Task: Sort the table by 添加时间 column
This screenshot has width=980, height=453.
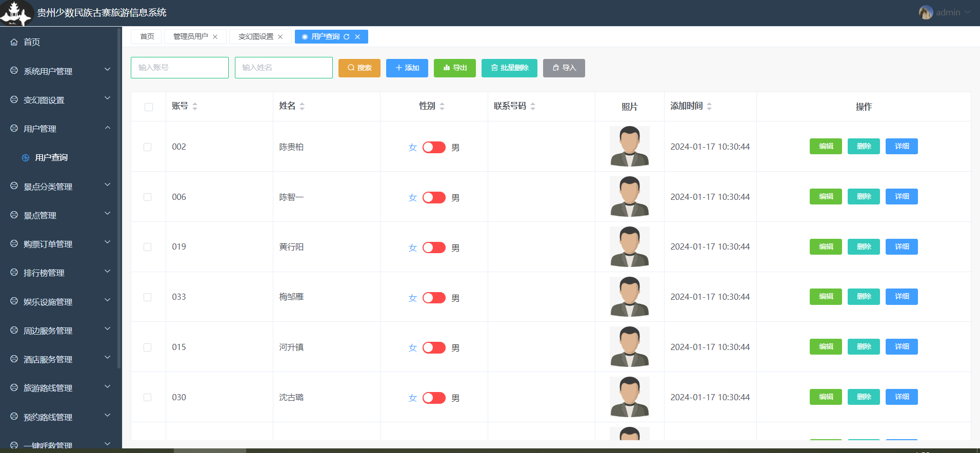Action: coord(709,106)
